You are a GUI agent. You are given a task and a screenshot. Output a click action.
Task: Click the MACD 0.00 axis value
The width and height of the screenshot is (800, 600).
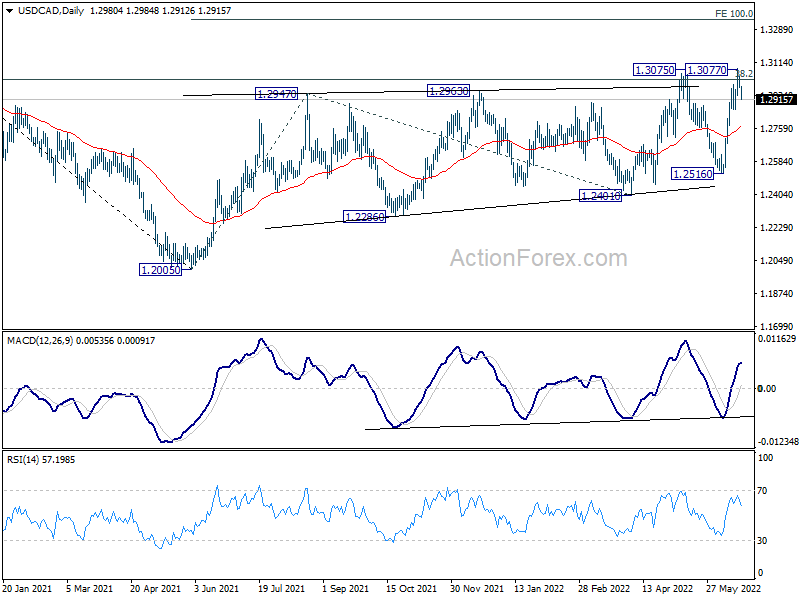click(768, 389)
